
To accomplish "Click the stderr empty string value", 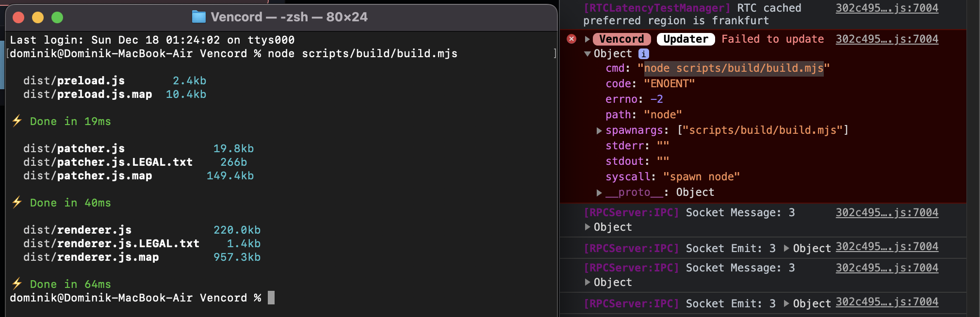I will pyautogui.click(x=663, y=145).
